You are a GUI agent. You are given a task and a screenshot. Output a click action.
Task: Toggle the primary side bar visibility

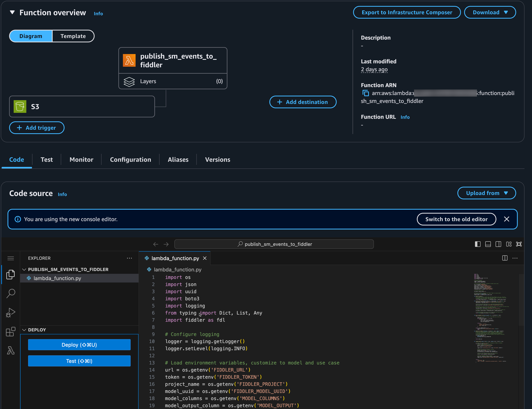478,244
